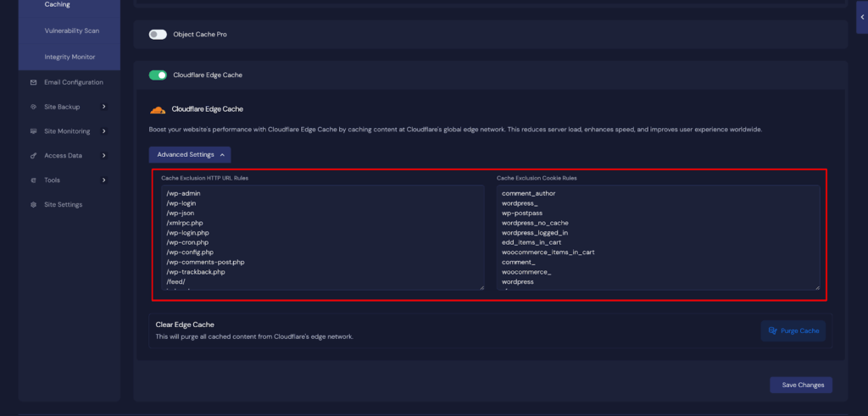This screenshot has width=868, height=416.
Task: Open Integrity Monitor from the sidebar
Action: pos(70,57)
